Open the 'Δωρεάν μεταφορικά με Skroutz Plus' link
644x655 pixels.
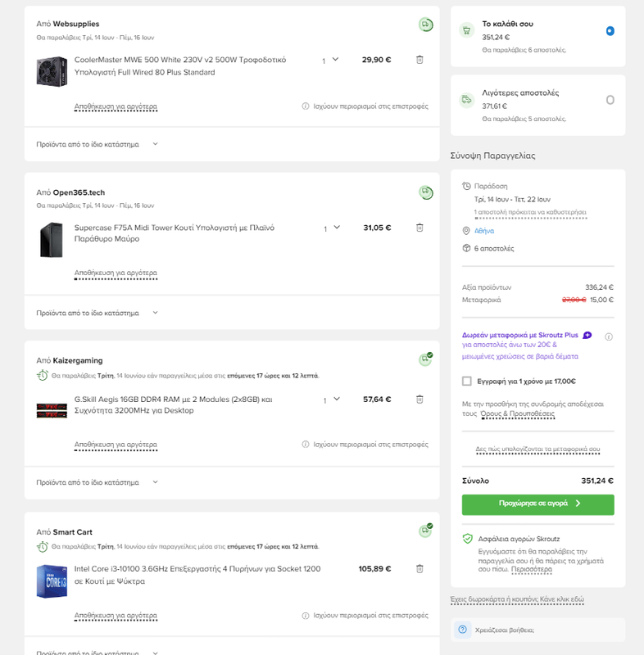(520, 335)
